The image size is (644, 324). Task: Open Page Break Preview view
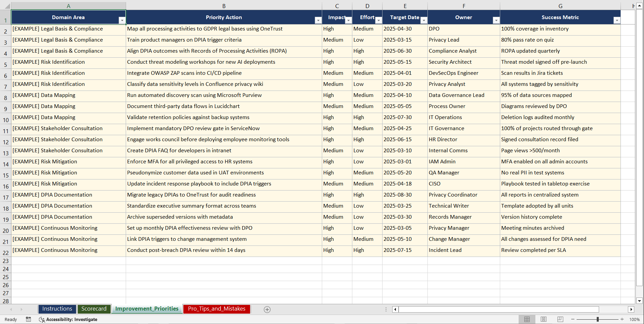[560, 319]
